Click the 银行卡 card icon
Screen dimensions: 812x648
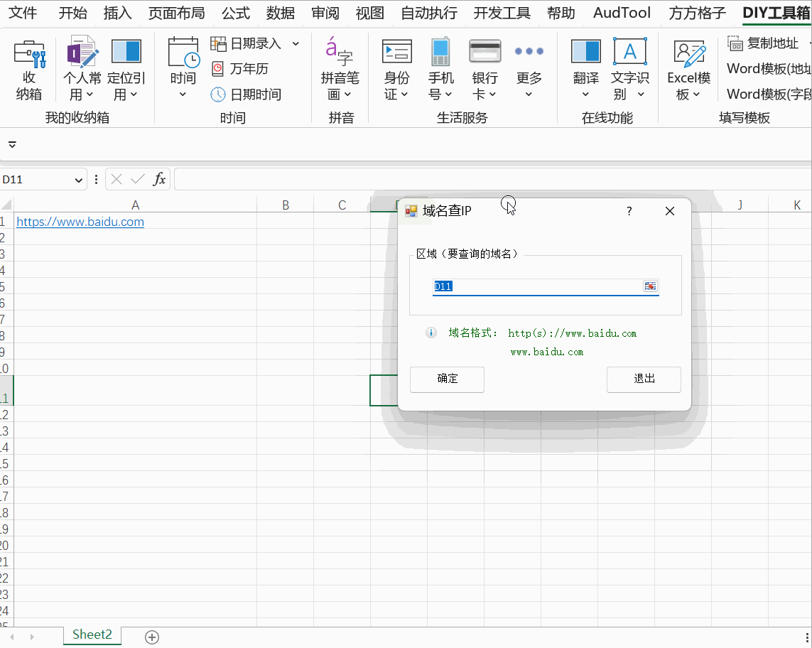485,52
